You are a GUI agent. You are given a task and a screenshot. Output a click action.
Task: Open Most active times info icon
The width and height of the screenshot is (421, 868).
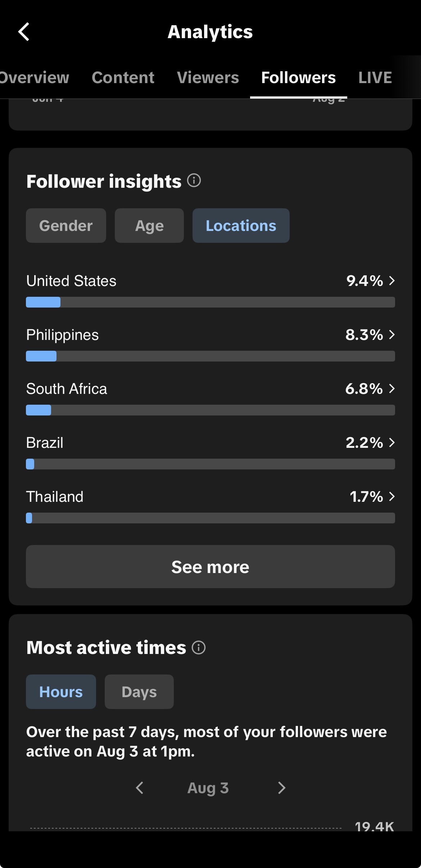[199, 647]
